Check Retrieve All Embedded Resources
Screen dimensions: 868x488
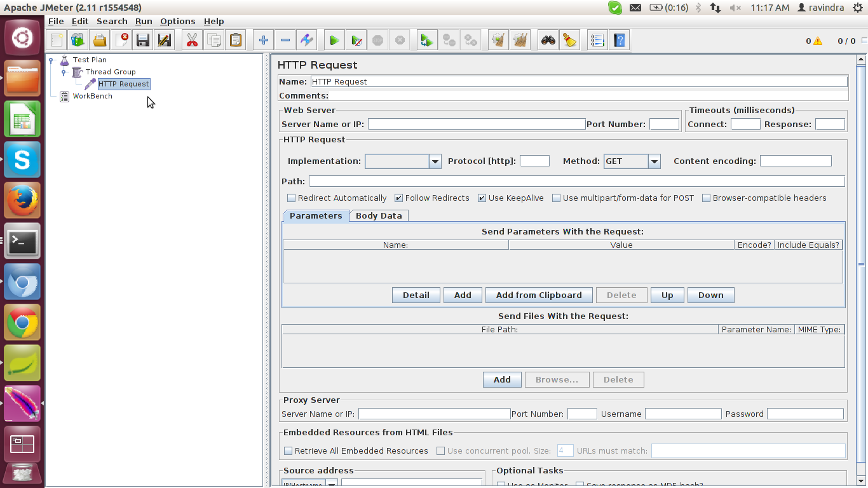[x=288, y=451]
